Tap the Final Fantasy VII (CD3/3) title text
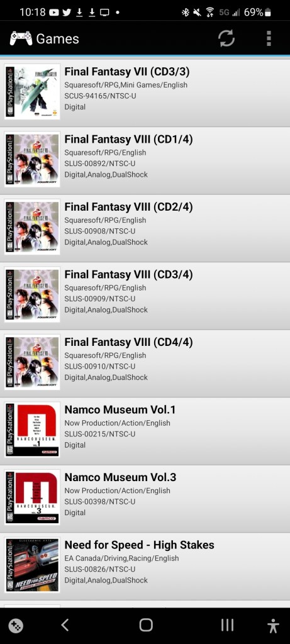 (x=127, y=72)
